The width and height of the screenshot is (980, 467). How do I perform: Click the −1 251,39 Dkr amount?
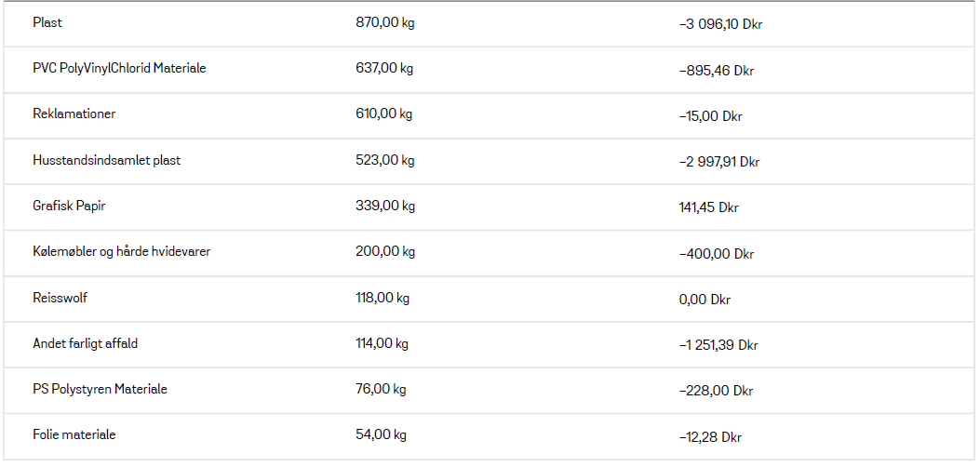(x=718, y=344)
